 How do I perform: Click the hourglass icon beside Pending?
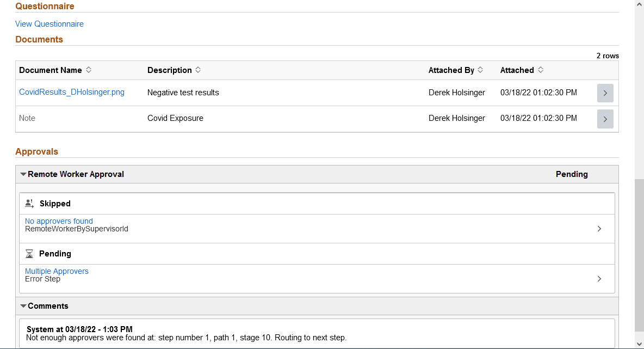click(30, 253)
